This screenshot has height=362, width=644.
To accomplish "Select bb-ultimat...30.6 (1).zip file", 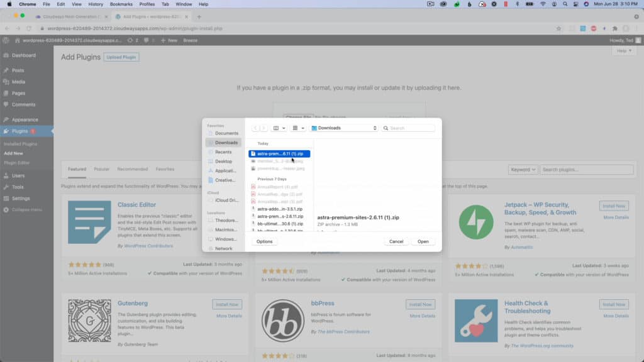I will 279,224.
